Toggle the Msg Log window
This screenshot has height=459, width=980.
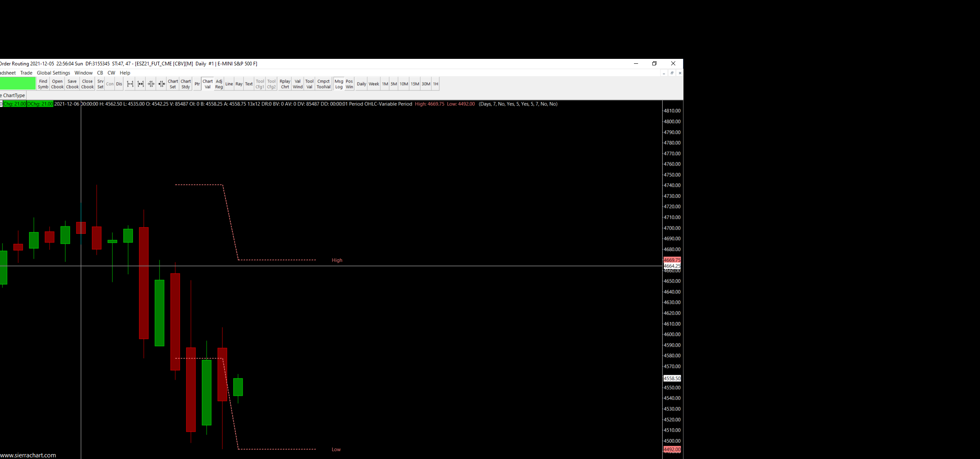pyautogui.click(x=339, y=84)
